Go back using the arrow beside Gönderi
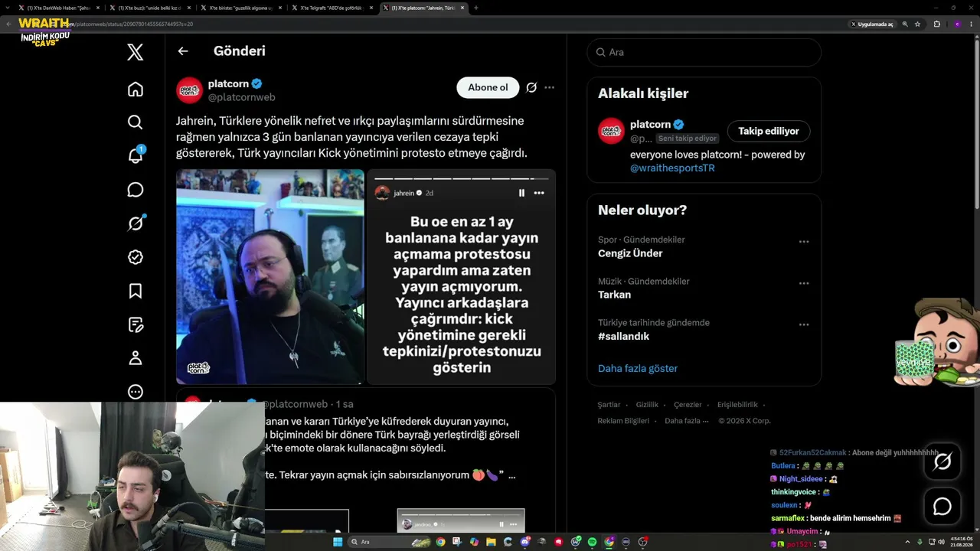The height and width of the screenshot is (551, 980). pos(183,51)
